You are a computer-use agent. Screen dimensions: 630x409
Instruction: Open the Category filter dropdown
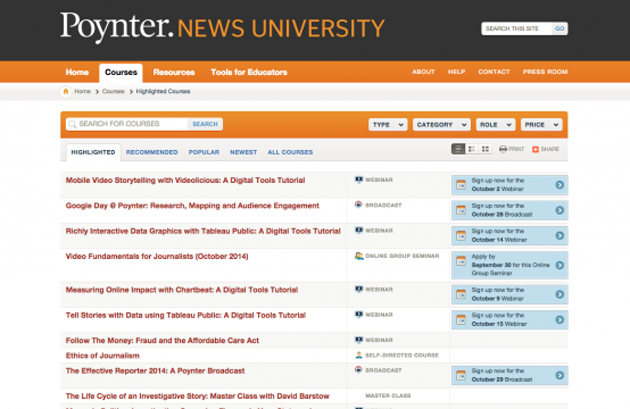pyautogui.click(x=442, y=125)
